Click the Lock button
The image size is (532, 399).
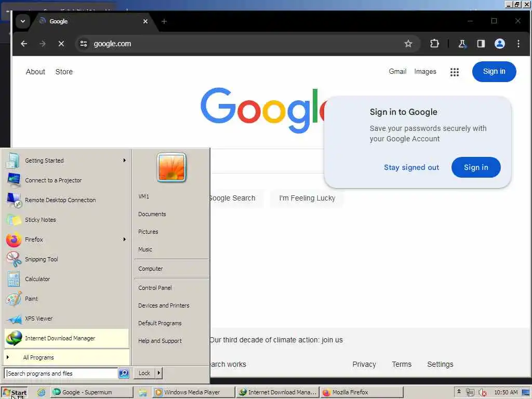(144, 373)
